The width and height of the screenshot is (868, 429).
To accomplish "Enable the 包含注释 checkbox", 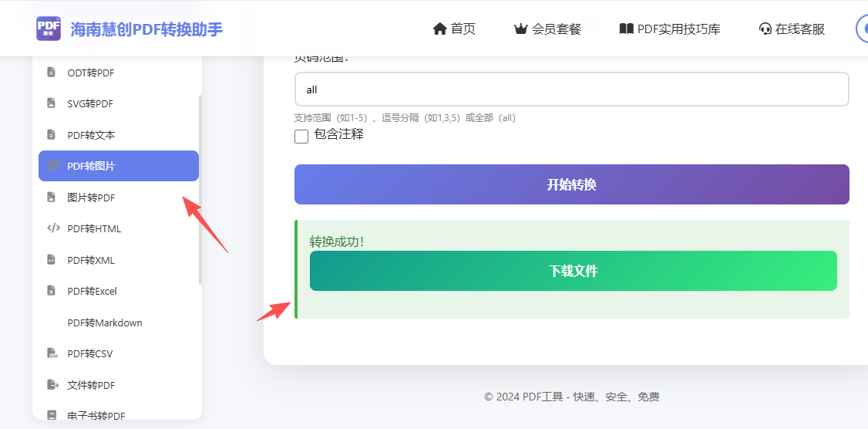I will [301, 137].
